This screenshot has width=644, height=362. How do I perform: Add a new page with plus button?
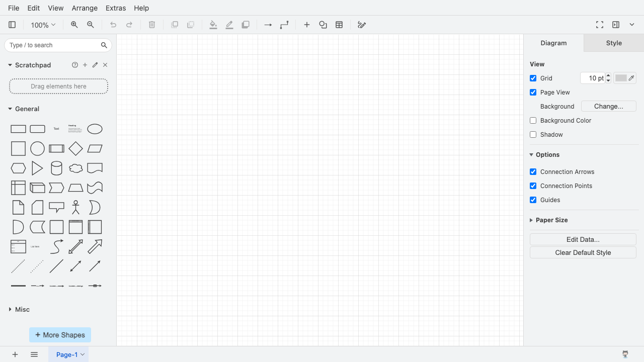pos(15,354)
